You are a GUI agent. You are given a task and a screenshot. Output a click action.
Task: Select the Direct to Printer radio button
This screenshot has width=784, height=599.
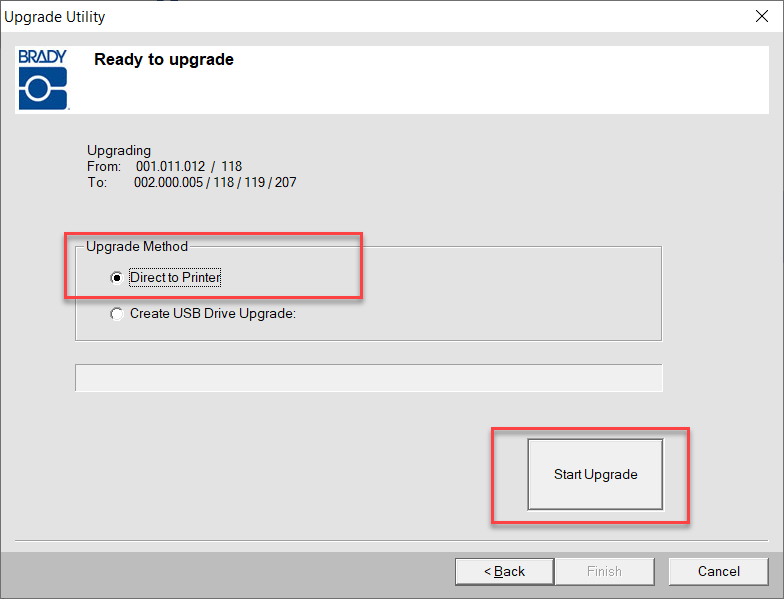(x=117, y=277)
